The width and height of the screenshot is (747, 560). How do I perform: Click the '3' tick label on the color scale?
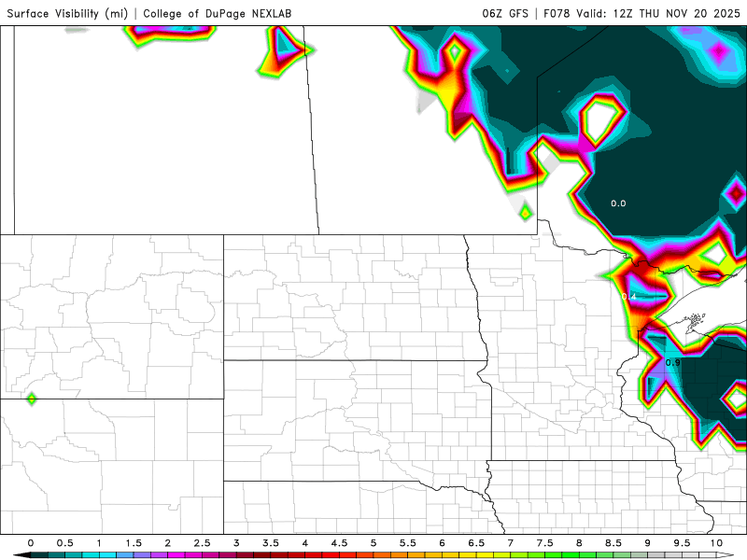[x=236, y=543]
